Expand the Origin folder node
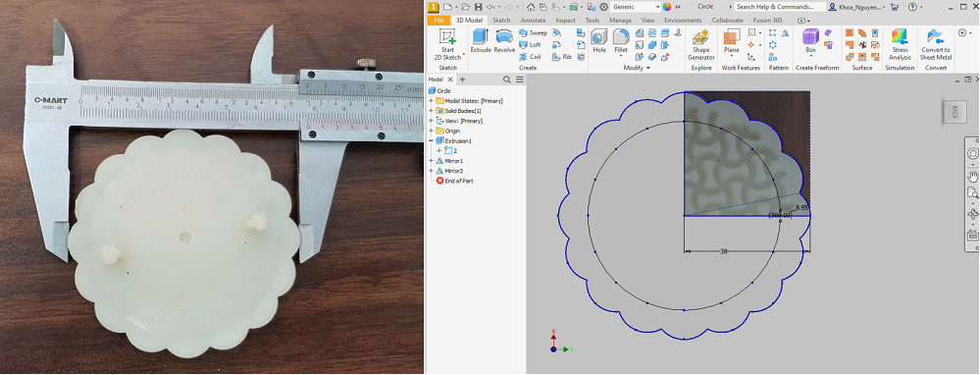 click(431, 131)
